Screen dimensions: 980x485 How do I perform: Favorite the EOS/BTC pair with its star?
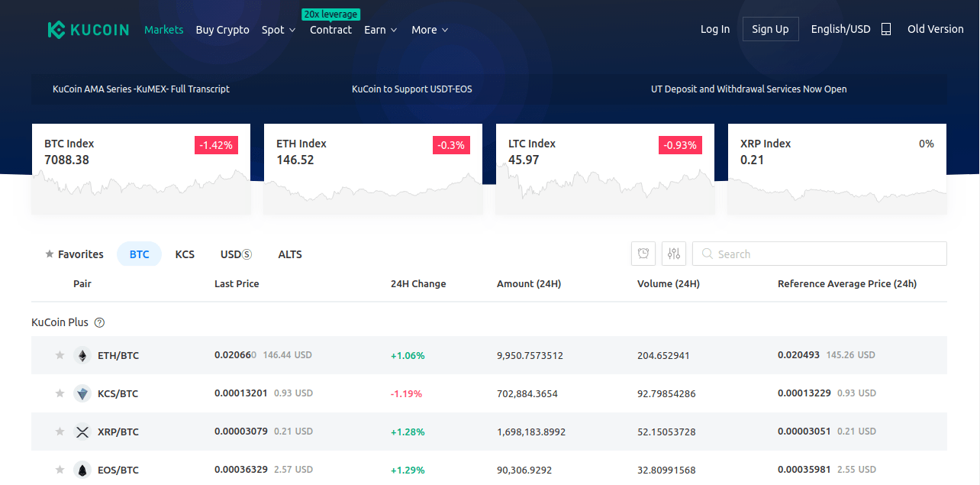pyautogui.click(x=60, y=470)
